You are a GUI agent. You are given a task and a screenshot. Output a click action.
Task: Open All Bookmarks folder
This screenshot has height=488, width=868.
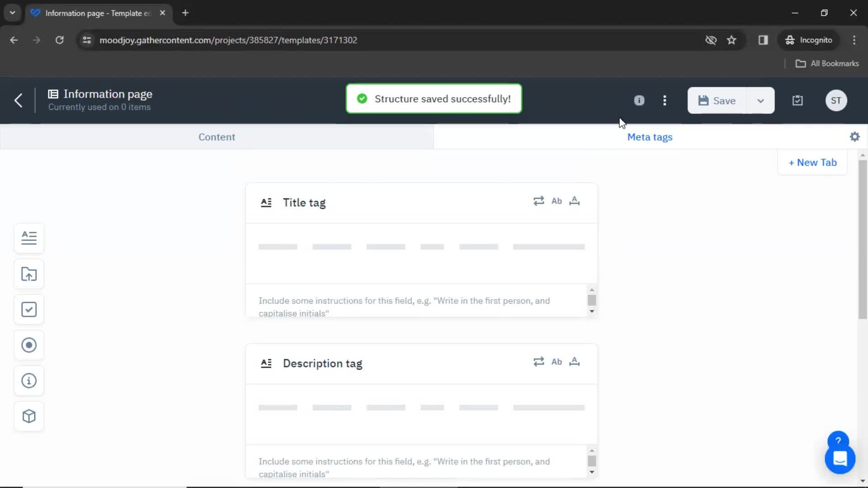point(827,64)
